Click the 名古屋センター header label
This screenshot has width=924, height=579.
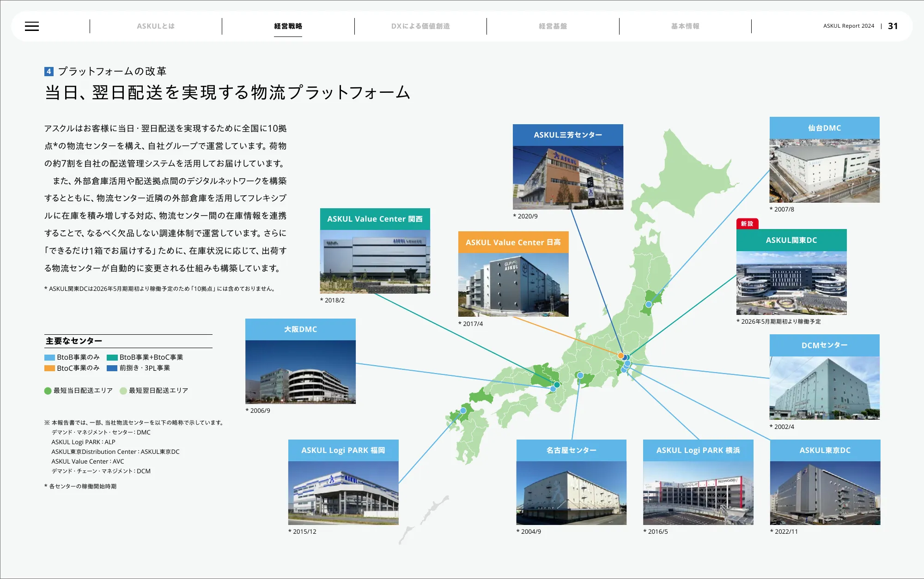571,450
